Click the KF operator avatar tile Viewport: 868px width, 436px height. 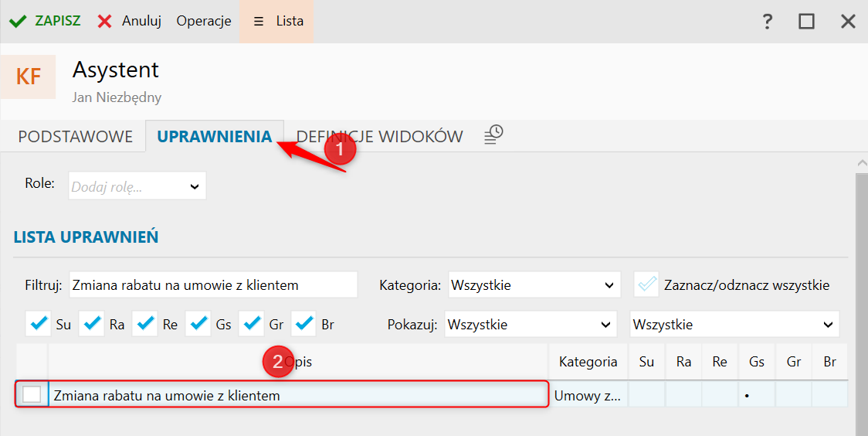pos(29,77)
